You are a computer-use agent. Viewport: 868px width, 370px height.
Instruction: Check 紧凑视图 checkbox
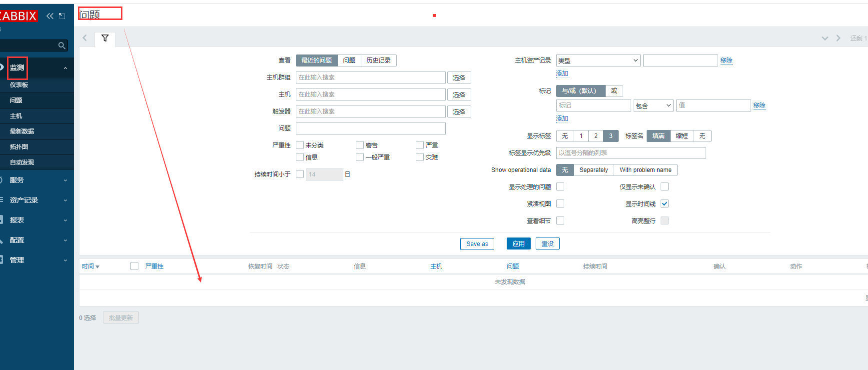click(560, 203)
